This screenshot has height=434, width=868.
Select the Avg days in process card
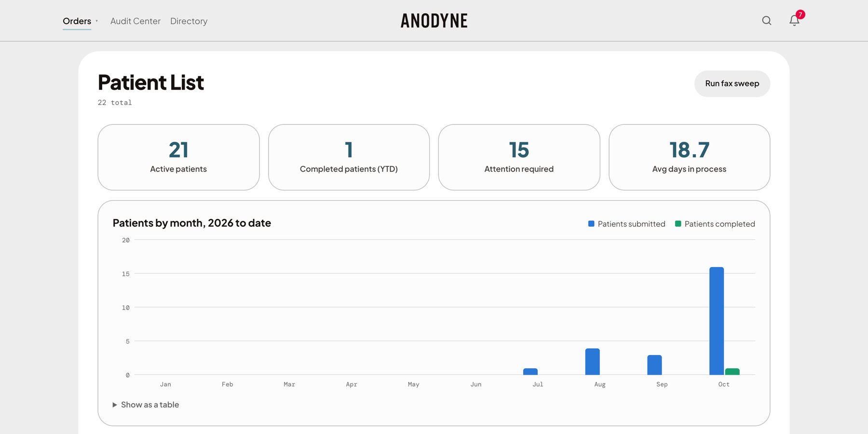coord(690,157)
